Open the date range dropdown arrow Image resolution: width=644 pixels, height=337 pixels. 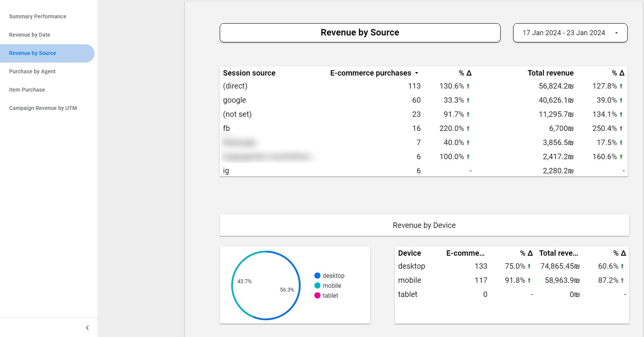617,33
